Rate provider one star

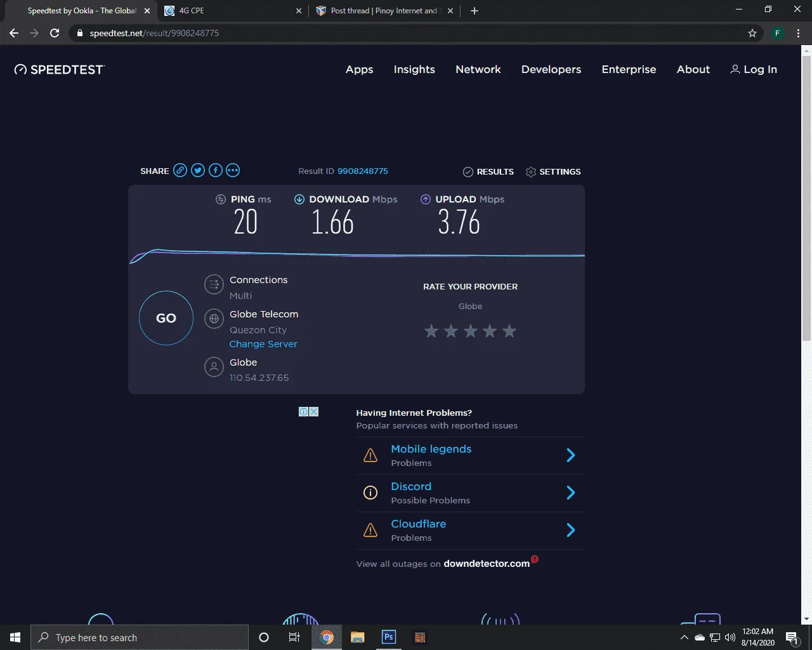coord(431,331)
